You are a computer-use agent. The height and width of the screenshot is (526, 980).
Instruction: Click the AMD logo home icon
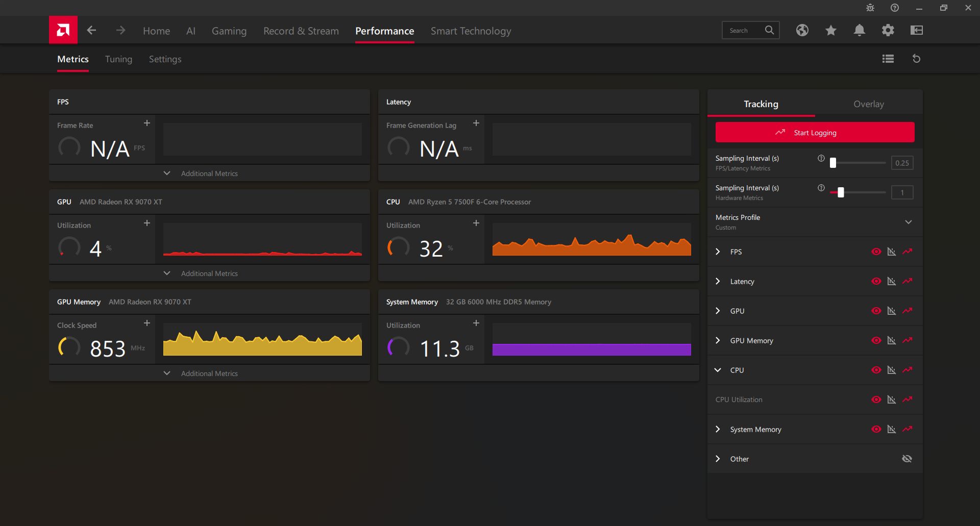point(63,30)
